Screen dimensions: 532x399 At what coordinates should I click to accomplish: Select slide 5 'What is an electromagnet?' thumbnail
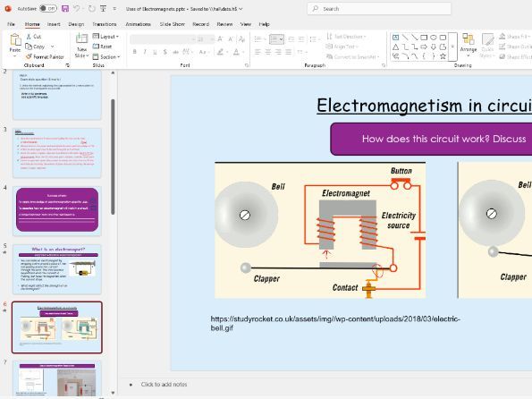[x=57, y=269]
